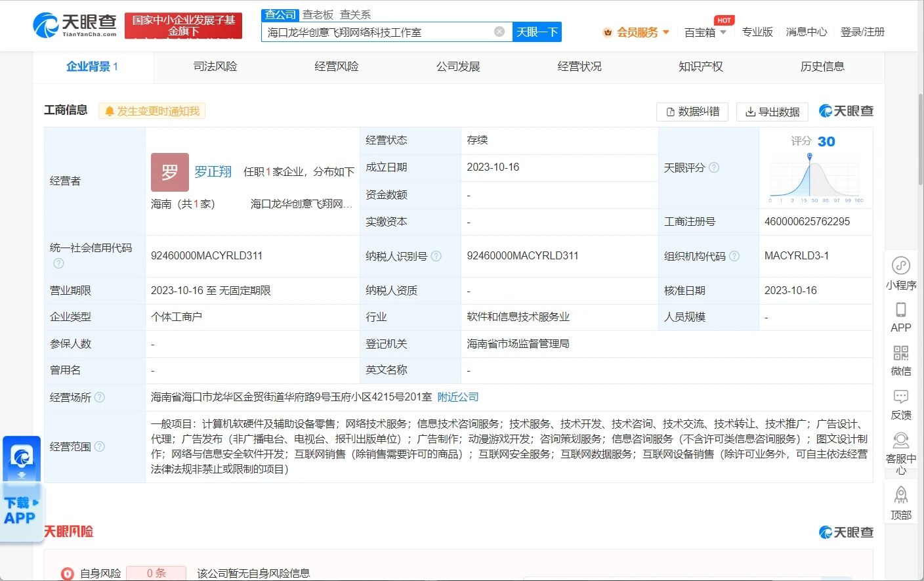Open the 经营风险 tab

click(337, 66)
